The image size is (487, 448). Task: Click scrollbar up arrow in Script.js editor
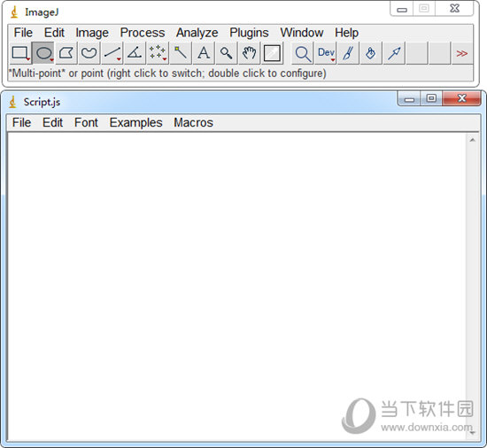click(473, 140)
